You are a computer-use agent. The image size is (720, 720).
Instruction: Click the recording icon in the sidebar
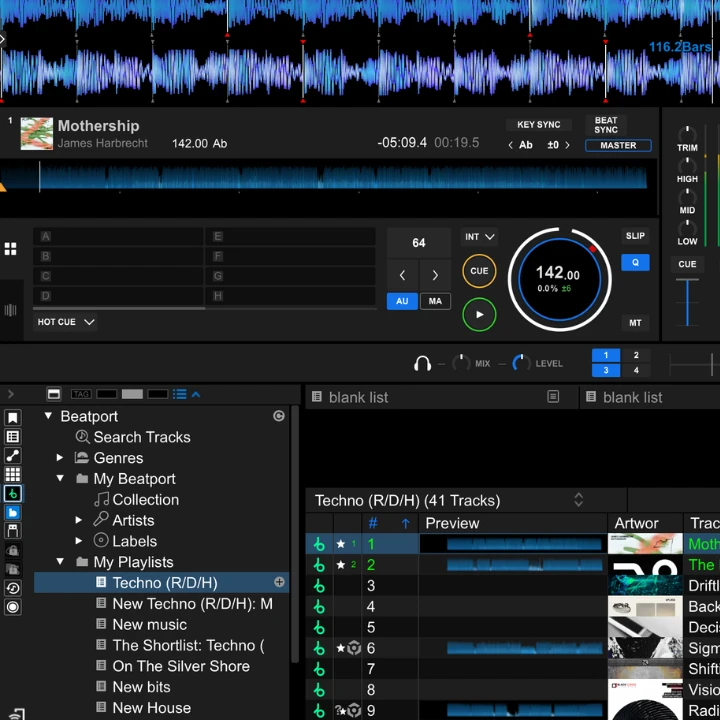click(x=13, y=607)
